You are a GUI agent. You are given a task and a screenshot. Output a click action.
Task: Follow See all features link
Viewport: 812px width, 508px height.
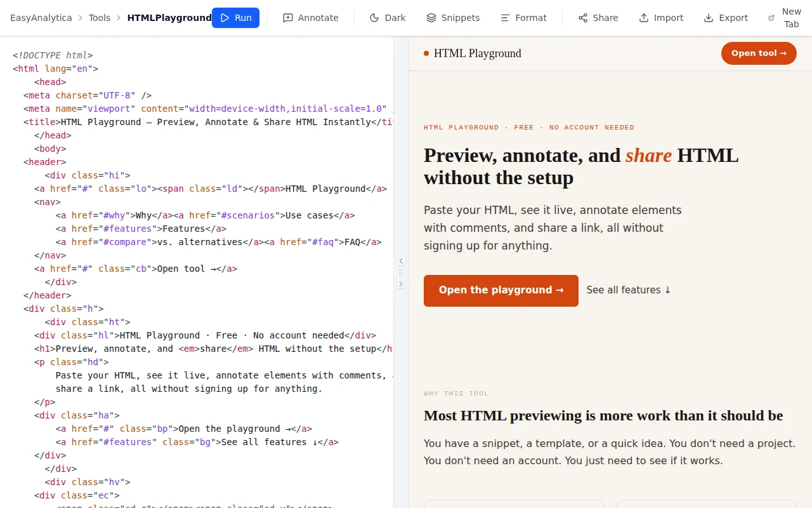[x=629, y=290]
